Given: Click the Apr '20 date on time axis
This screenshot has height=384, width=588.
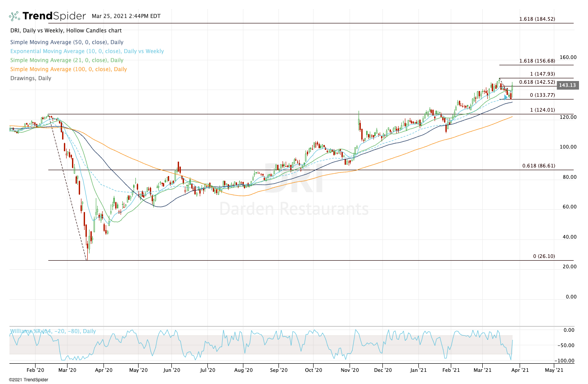Looking at the screenshot, I should coord(103,370).
